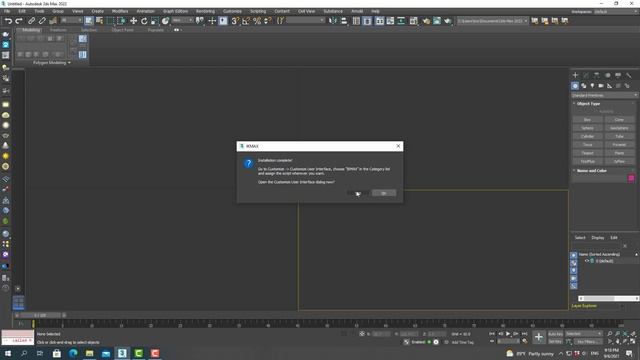Screen dimensions: 640x360
Task: Select the Shapes category in Create panel
Action: coord(584,86)
